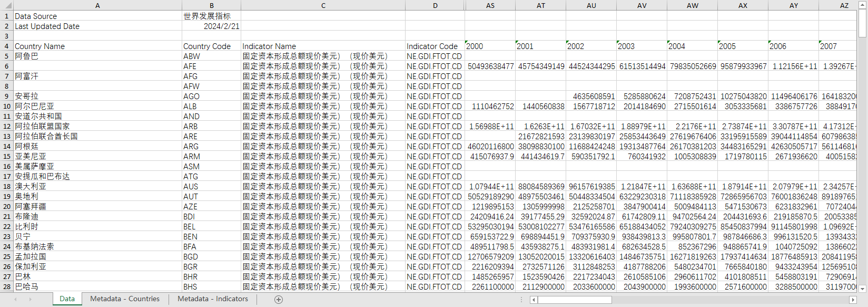Viewport: 868px width, 307px height.
Task: Select row 12 header
Action: tap(6, 126)
